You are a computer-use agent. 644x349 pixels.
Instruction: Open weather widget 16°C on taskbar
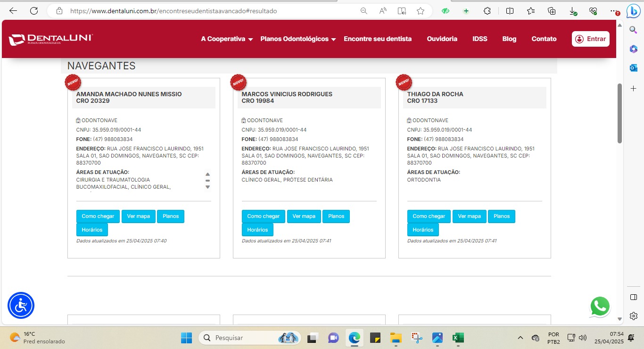coord(37,338)
